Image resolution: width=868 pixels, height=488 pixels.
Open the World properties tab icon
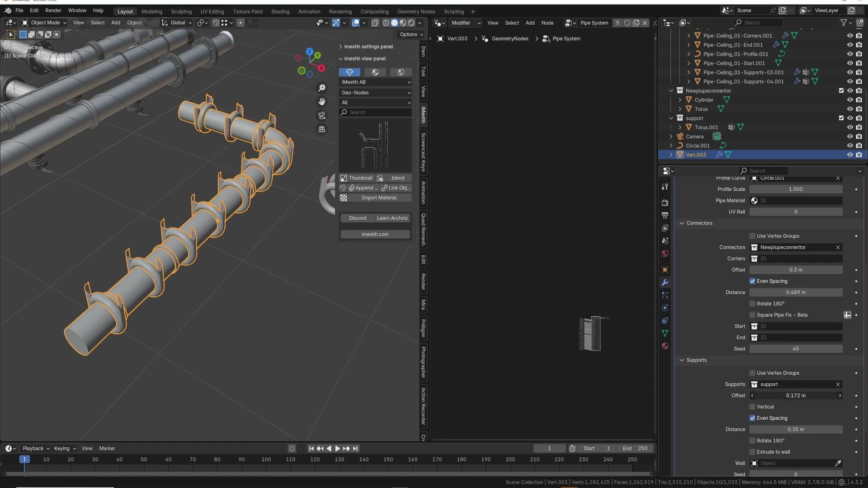(665, 253)
